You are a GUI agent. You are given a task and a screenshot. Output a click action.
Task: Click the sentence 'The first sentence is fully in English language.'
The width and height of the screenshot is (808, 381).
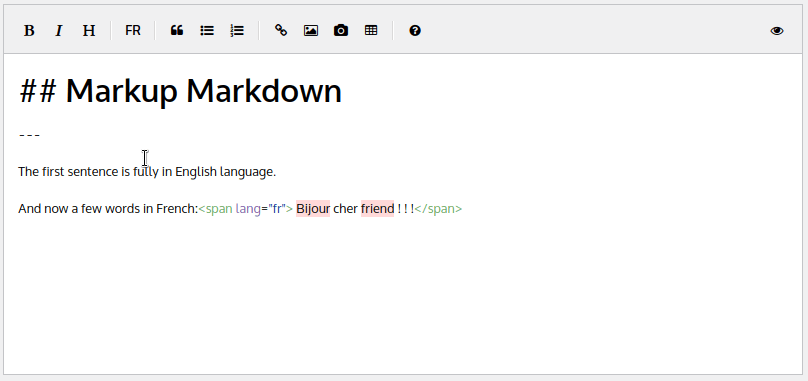pyautogui.click(x=147, y=172)
